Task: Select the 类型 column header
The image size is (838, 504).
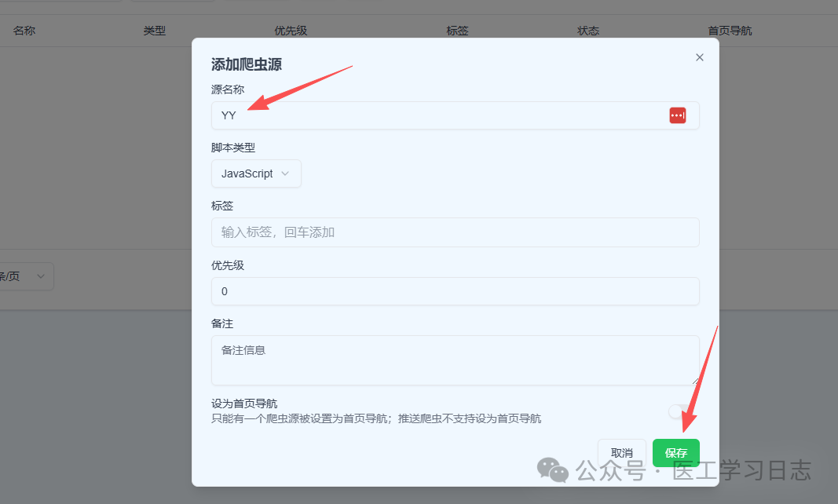Action: [155, 30]
